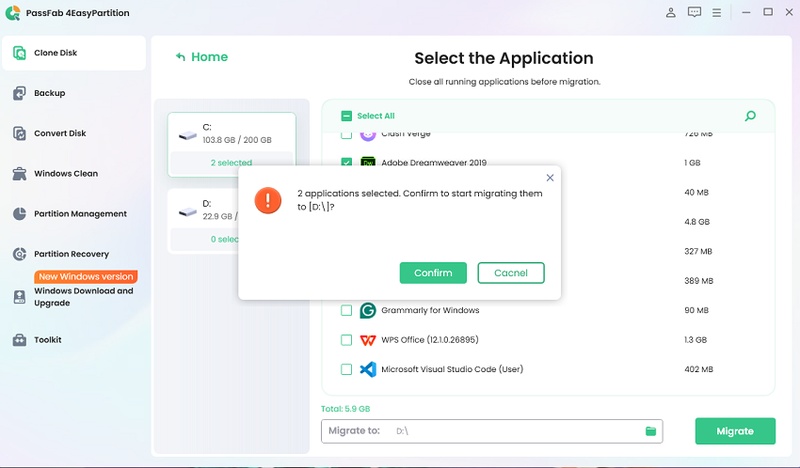Viewport: 800px width, 468px height.
Task: Select the D: drive card
Action: pyautogui.click(x=203, y=221)
